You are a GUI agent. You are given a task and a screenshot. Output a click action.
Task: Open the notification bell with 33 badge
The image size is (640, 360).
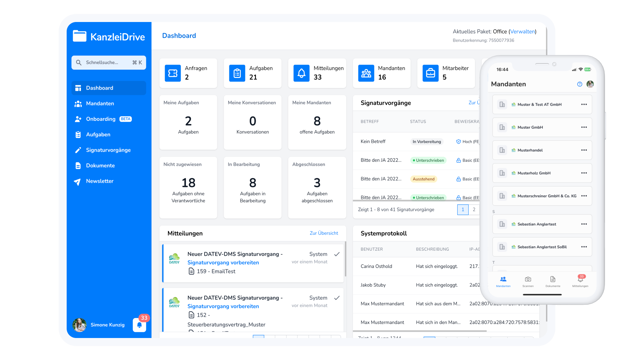coord(140,325)
